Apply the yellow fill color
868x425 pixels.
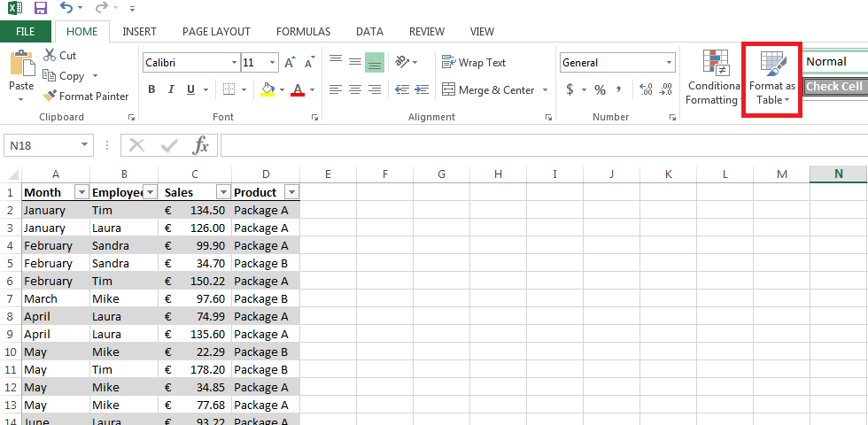tap(267, 89)
